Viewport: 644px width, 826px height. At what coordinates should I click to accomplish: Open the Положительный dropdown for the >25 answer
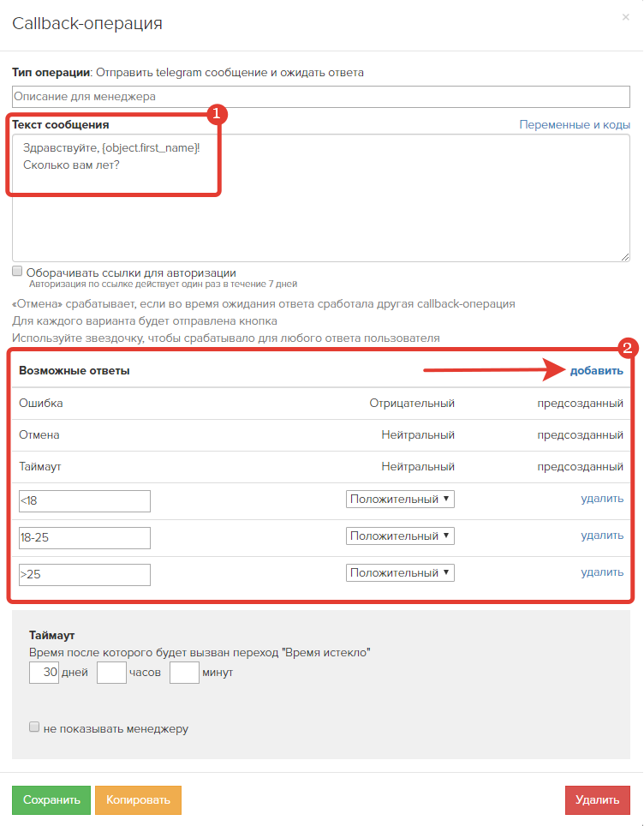(400, 572)
